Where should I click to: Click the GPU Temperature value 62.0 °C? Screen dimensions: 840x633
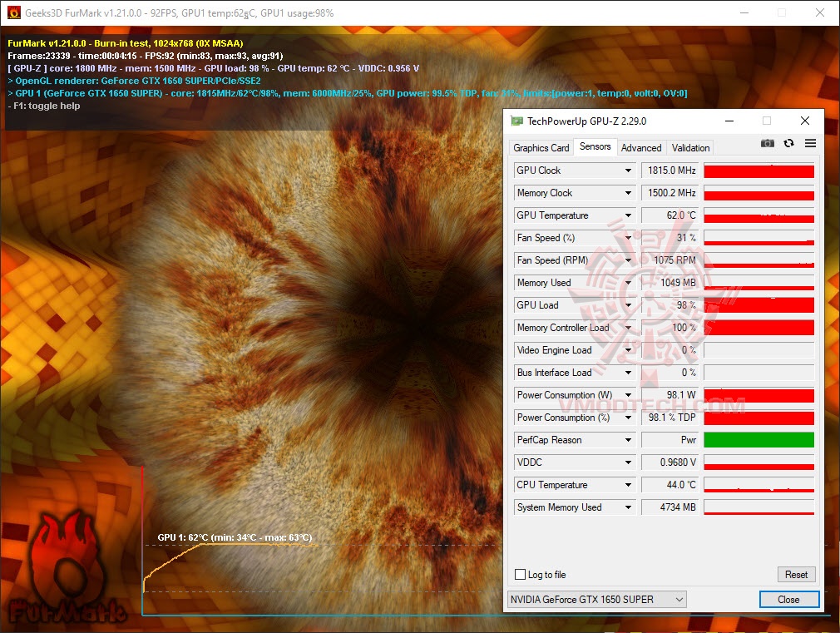point(670,215)
